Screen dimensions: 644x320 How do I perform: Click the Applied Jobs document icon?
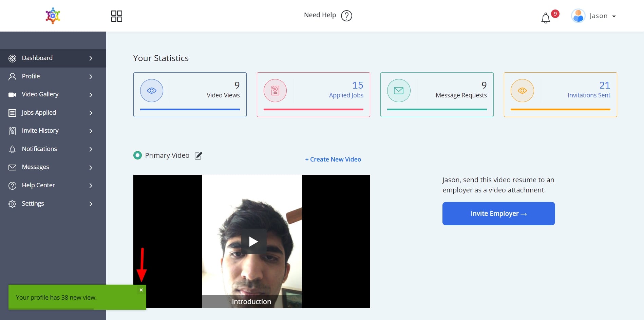275,91
